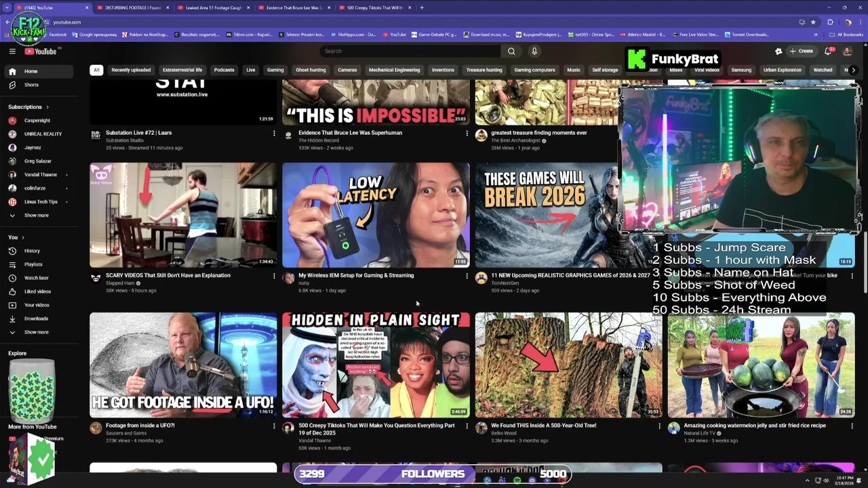Select the Extraterrestrial life chip

(182, 70)
